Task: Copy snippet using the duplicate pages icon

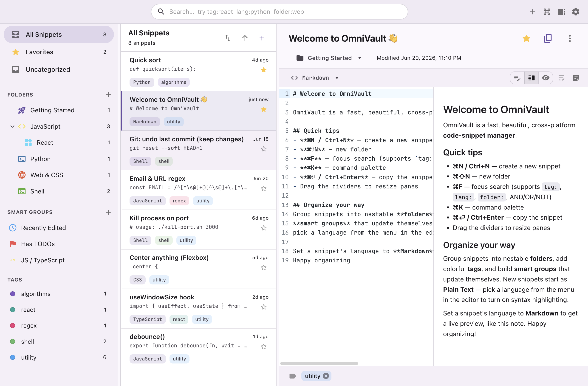Action: tap(548, 38)
